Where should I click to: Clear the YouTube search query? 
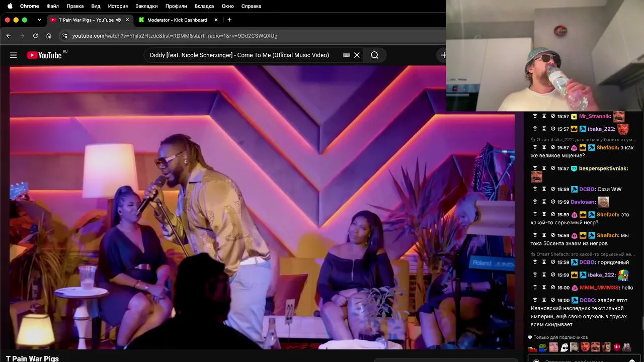[x=357, y=55]
